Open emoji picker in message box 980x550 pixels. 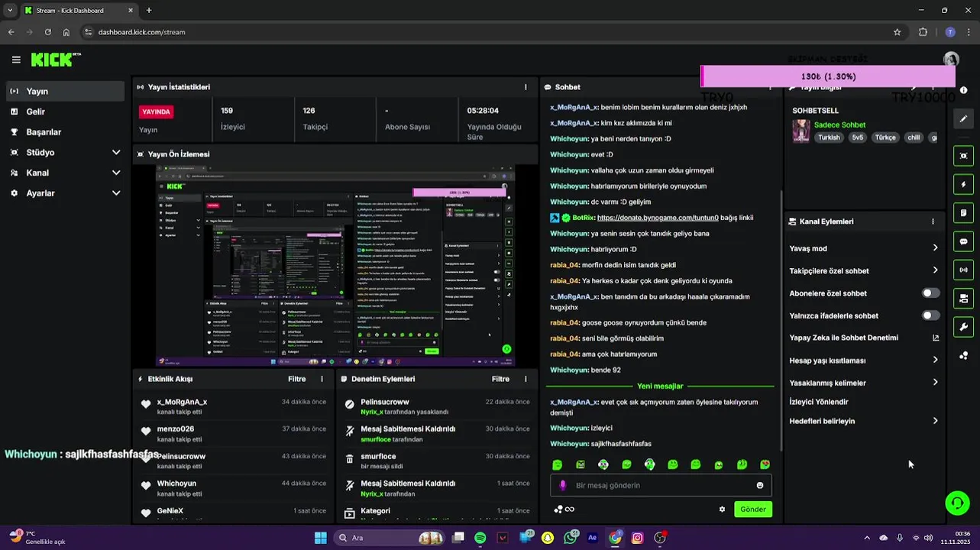[x=760, y=485]
